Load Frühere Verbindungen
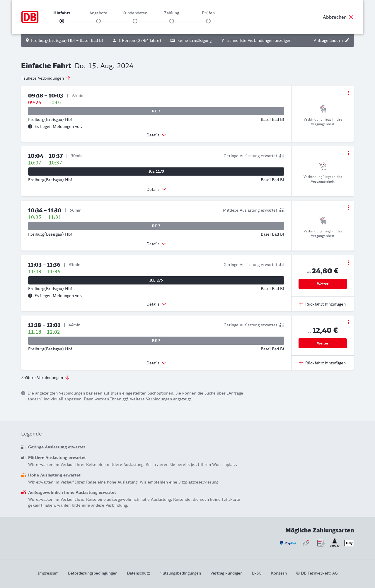The width and height of the screenshot is (375, 588). (x=46, y=78)
